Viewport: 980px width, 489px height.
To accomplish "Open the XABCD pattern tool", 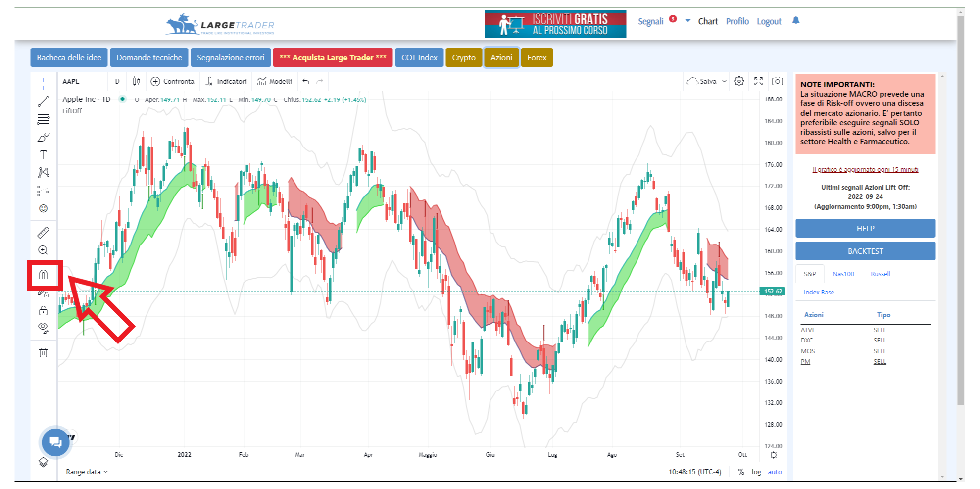I will 44,172.
